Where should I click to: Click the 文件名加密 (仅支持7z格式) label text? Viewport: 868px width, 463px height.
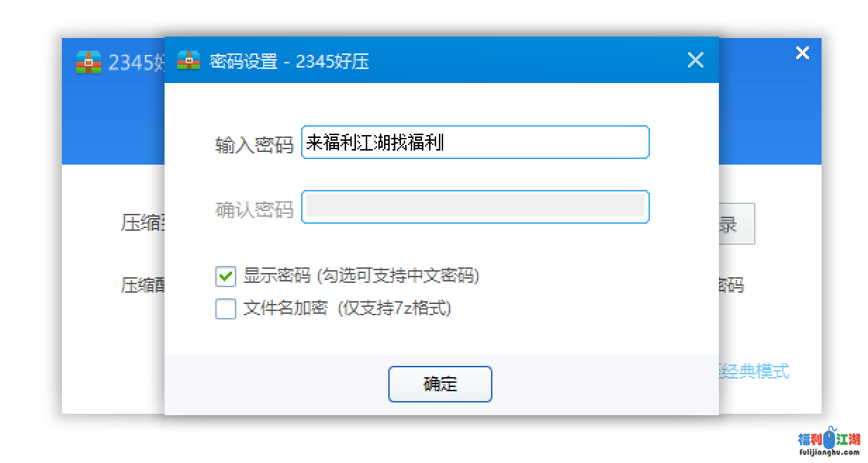point(347,308)
